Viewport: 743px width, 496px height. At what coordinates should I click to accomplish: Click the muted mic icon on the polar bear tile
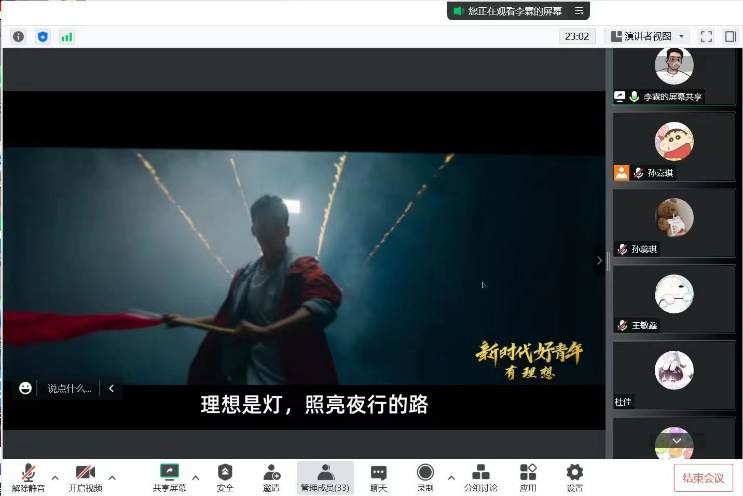coord(622,325)
